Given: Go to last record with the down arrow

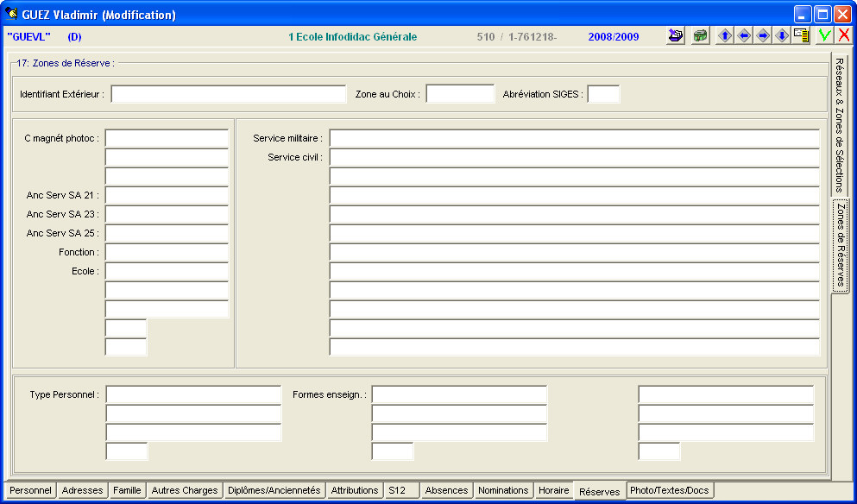Looking at the screenshot, I should pos(782,36).
